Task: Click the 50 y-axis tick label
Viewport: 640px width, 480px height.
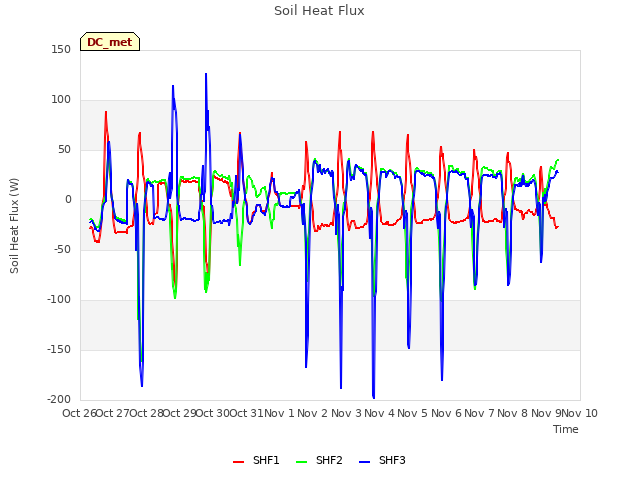Action: tap(64, 149)
